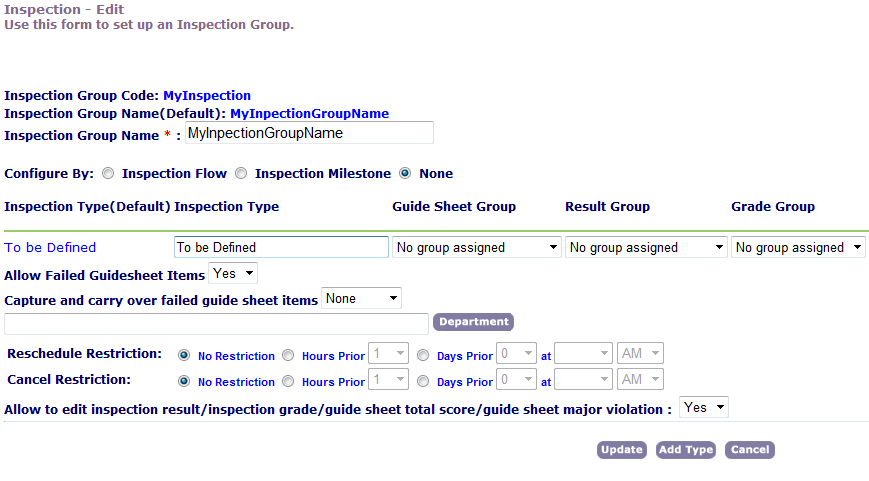Open allow edit inspection result dropdown

coord(704,408)
